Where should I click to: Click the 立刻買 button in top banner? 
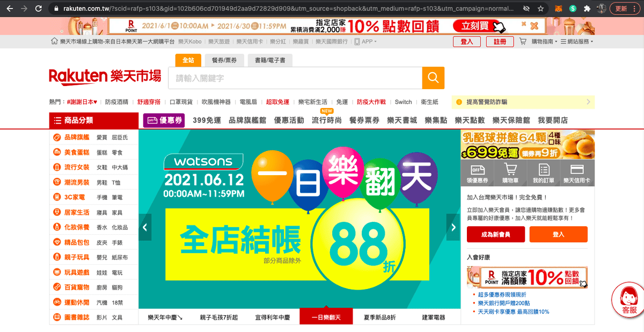(479, 26)
